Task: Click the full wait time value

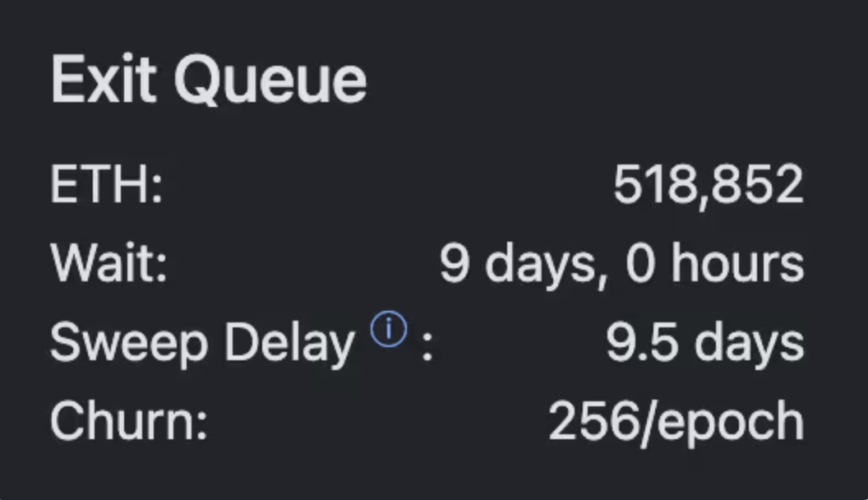Action: 621,265
